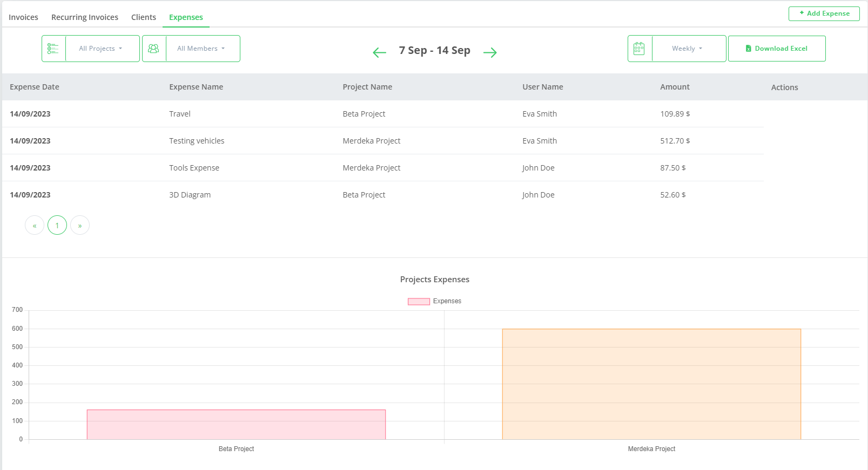Open the All Projects dropdown

[x=100, y=49]
